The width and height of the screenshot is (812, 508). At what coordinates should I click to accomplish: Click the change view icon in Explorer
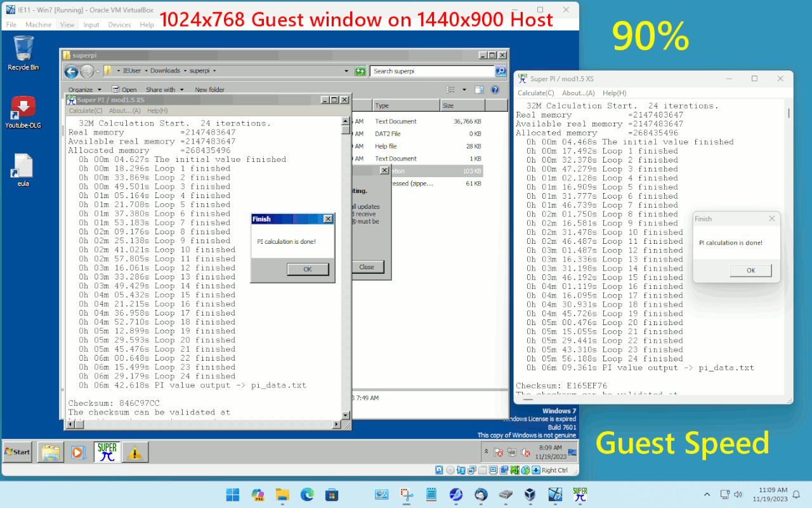pos(450,90)
